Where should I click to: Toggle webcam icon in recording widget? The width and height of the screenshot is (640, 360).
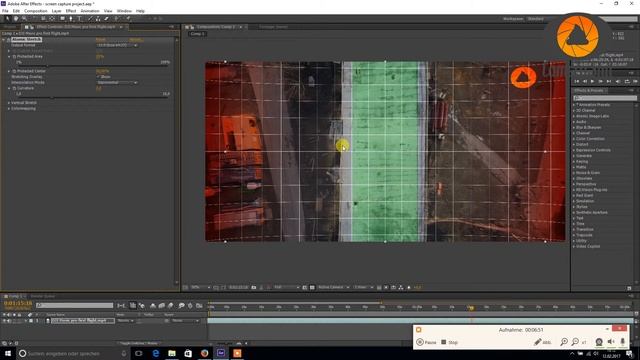pos(599,342)
